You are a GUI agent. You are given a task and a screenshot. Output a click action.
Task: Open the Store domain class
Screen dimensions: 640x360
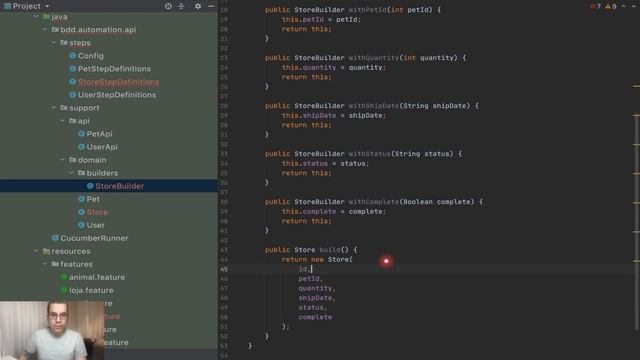(97, 212)
